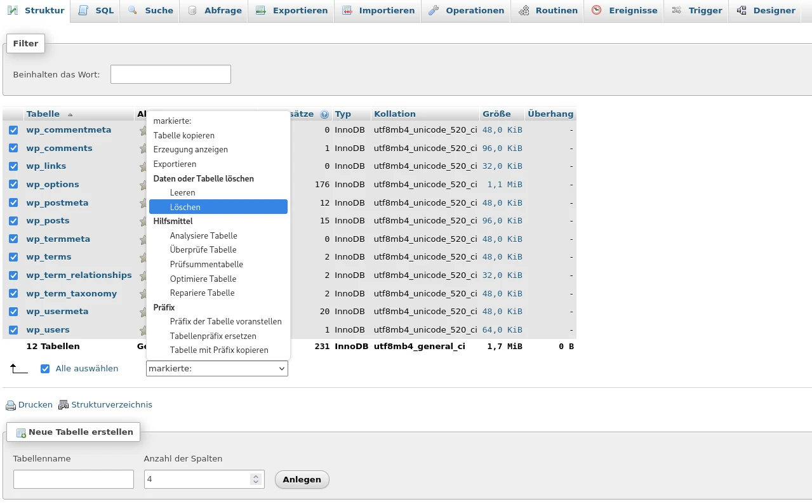
Task: Open the markierte: actions dropdown
Action: [216, 368]
